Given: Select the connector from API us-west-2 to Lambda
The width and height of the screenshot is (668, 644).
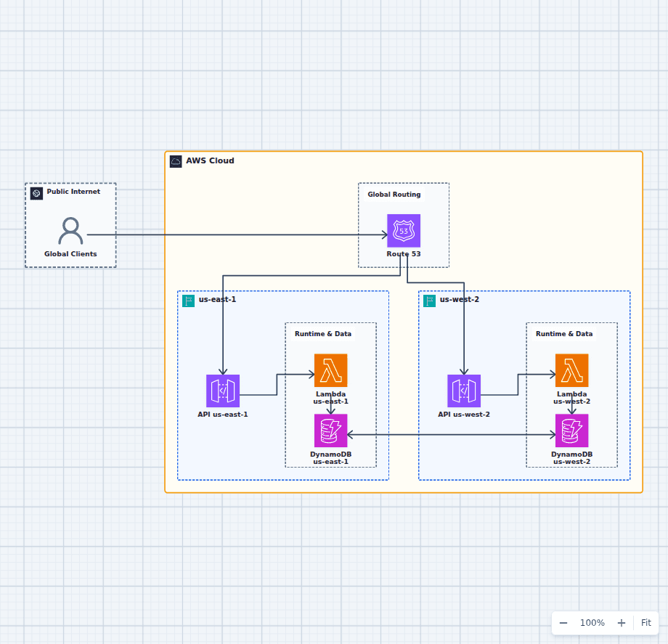Looking at the screenshot, I should click(518, 385).
